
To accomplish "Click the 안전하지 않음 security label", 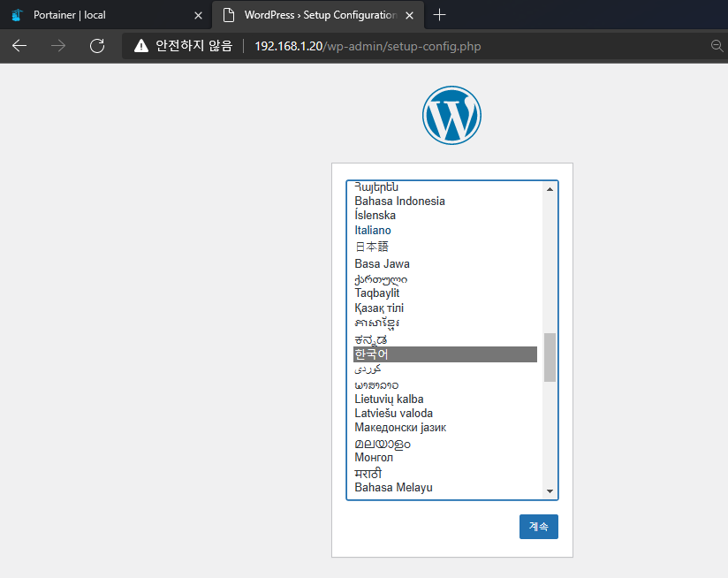I will coord(193,46).
